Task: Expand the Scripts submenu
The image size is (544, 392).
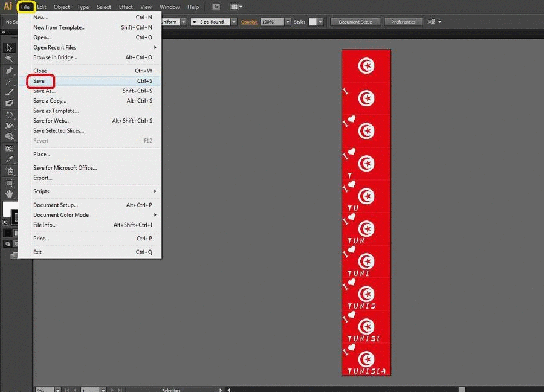Action: 155,191
